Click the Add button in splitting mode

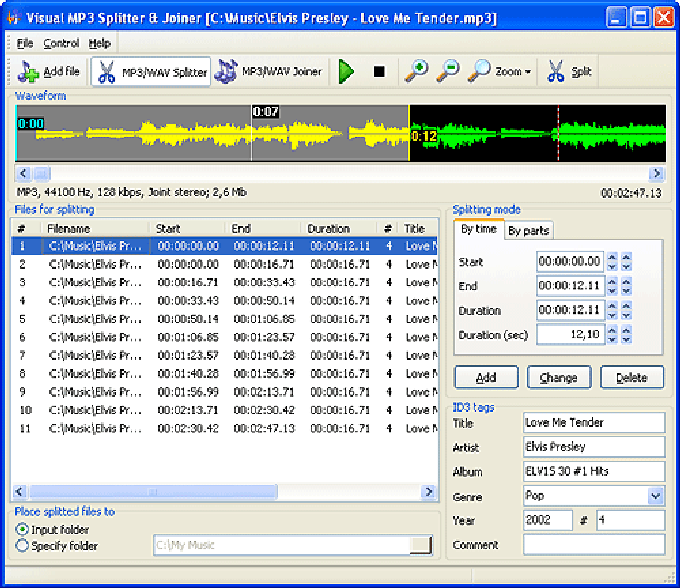pos(485,378)
